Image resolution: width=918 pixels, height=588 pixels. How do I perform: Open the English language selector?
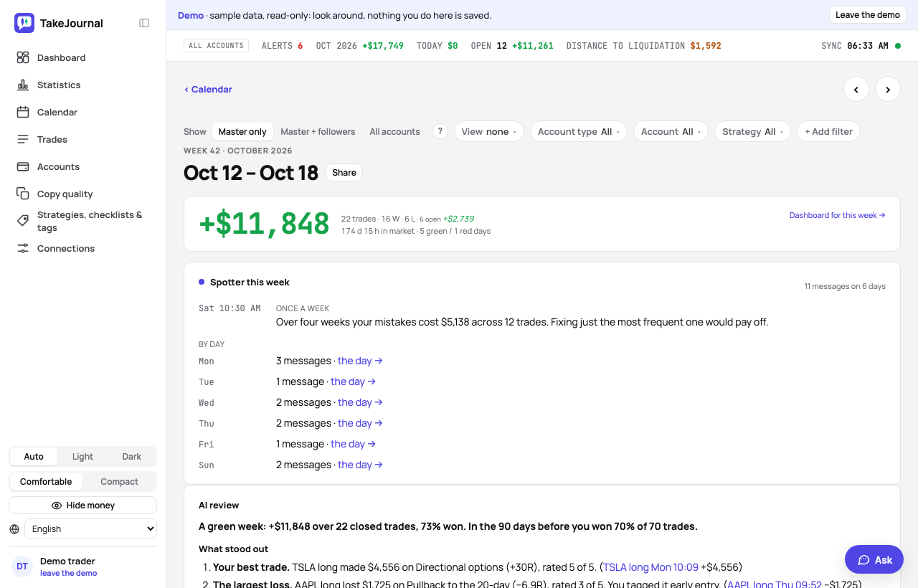(90, 529)
